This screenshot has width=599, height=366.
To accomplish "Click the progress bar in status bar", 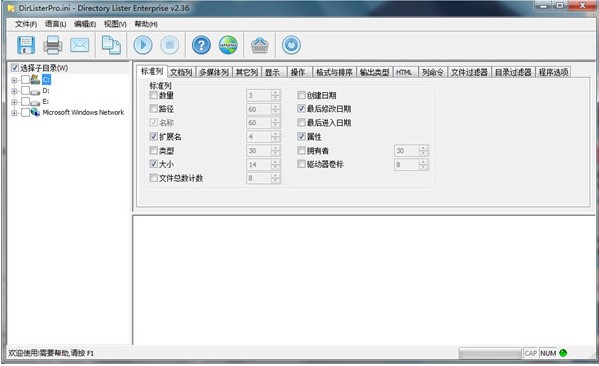I will tap(490, 353).
